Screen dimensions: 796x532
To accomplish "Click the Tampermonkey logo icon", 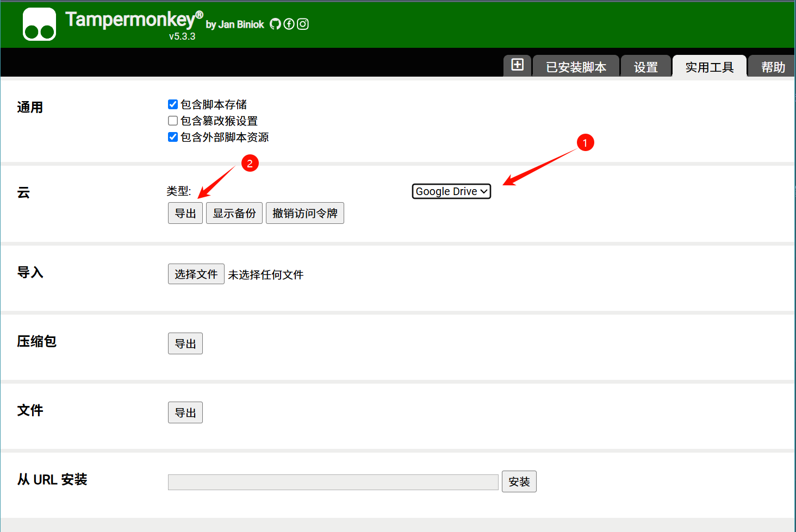I will (39, 24).
